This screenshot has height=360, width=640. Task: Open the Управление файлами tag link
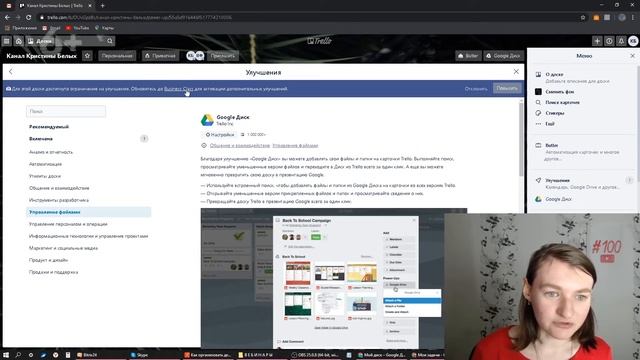pyautogui.click(x=295, y=145)
